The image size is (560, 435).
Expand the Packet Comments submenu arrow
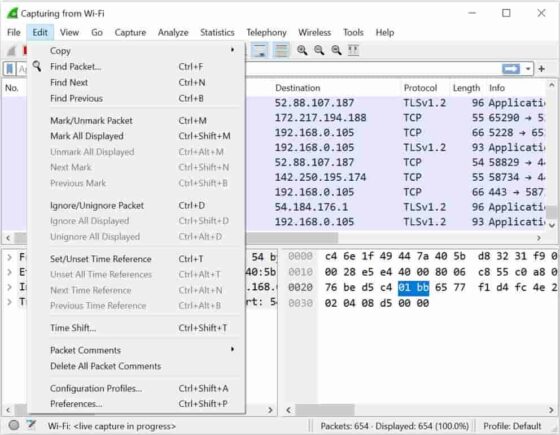coord(232,349)
